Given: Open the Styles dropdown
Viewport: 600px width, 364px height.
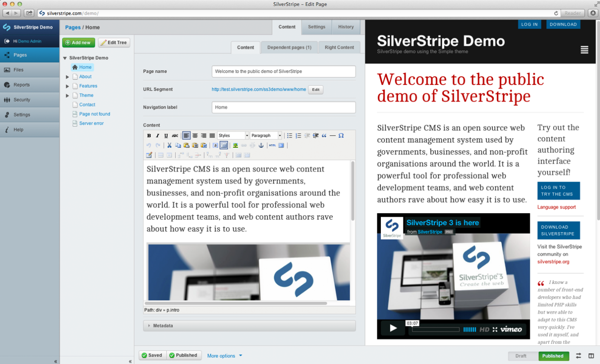Looking at the screenshot, I should (x=233, y=136).
